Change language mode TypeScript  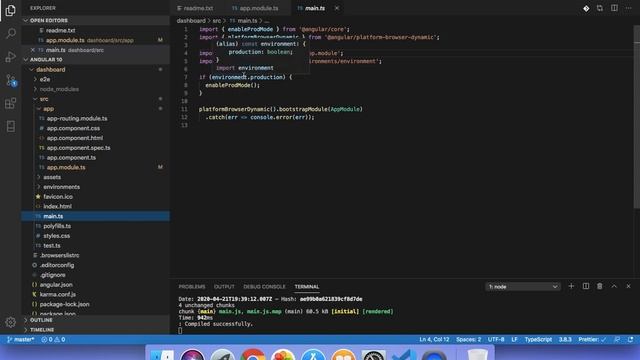point(538,340)
